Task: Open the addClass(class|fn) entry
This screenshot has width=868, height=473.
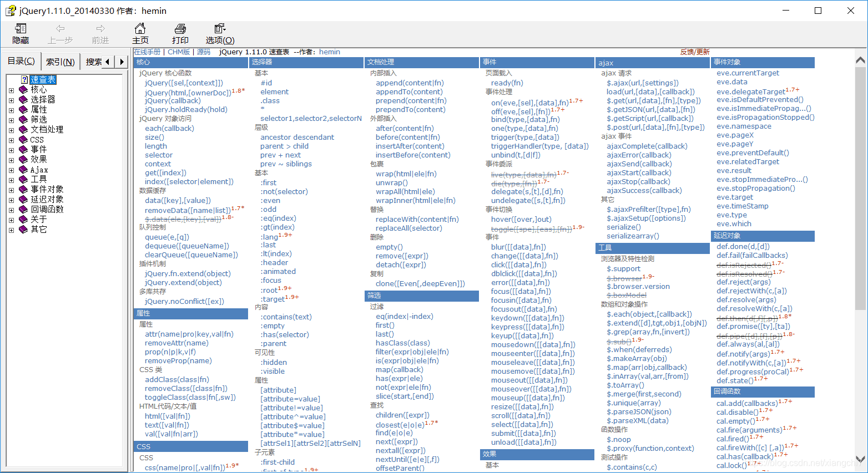Action: click(x=177, y=380)
